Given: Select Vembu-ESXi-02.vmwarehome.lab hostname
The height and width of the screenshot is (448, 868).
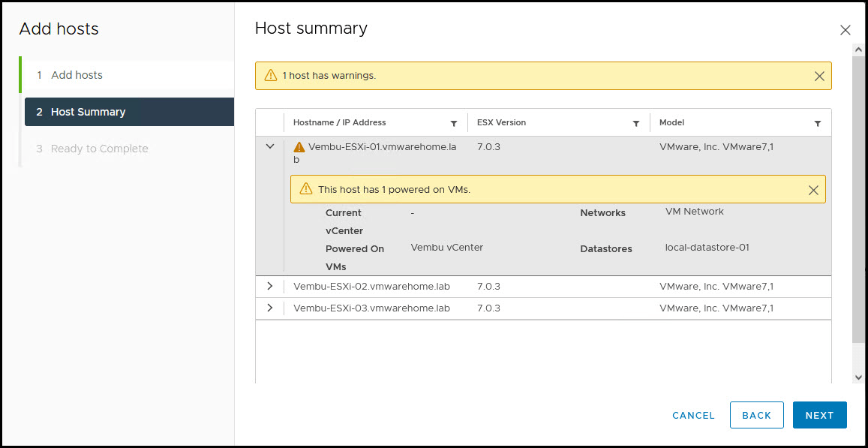Looking at the screenshot, I should pyautogui.click(x=371, y=287).
